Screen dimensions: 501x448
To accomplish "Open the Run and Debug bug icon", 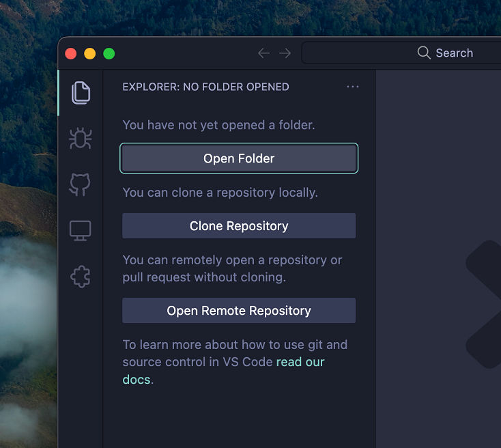I will pos(81,139).
